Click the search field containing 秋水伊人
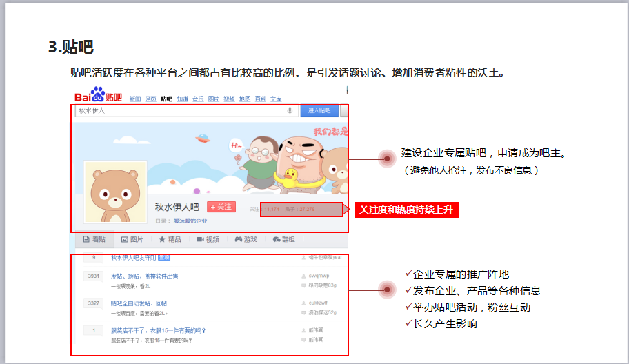Viewport: 629px width, 364px height. click(179, 110)
